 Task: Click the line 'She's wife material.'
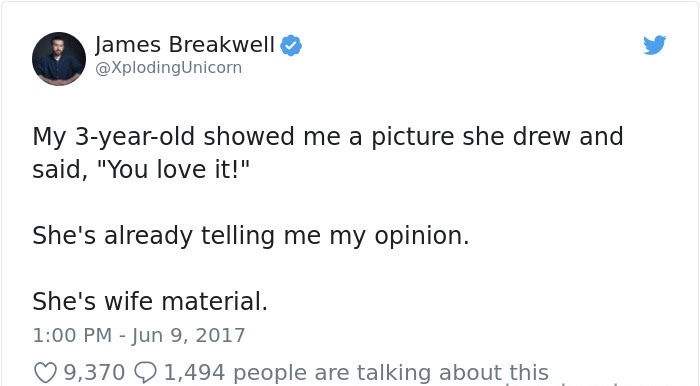(150, 301)
